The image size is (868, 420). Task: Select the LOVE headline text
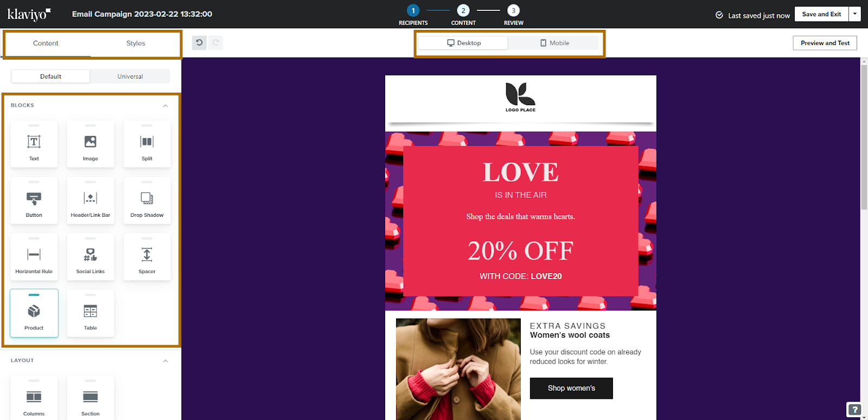pyautogui.click(x=521, y=172)
